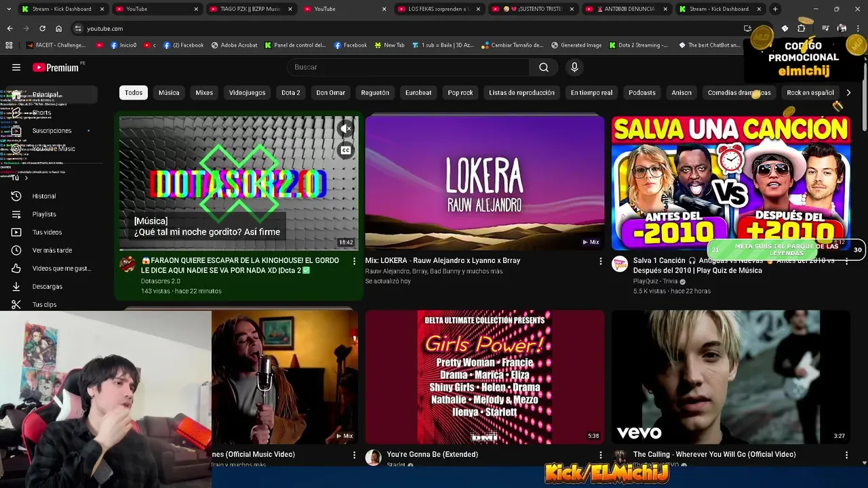Screen dimensions: 868x488
Task: Open options menu for The Calling video
Action: coord(846,455)
